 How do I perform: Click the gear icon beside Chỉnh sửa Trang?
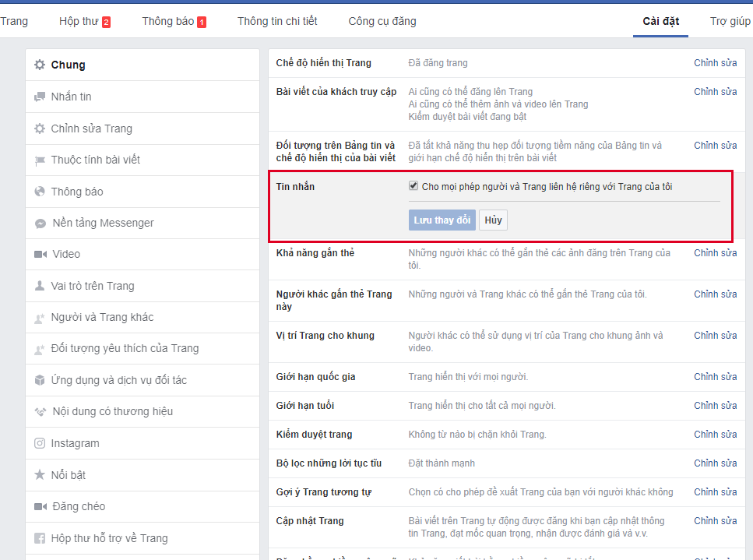tap(40, 129)
